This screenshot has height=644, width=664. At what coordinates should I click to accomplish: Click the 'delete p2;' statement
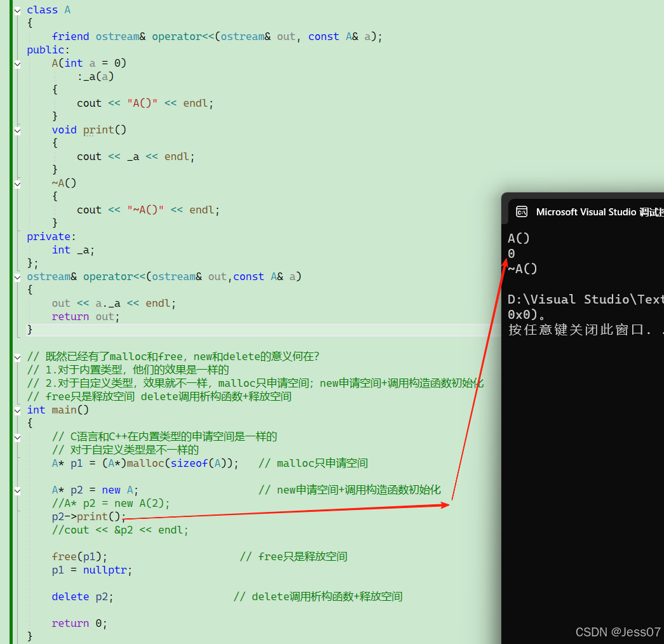(83, 597)
